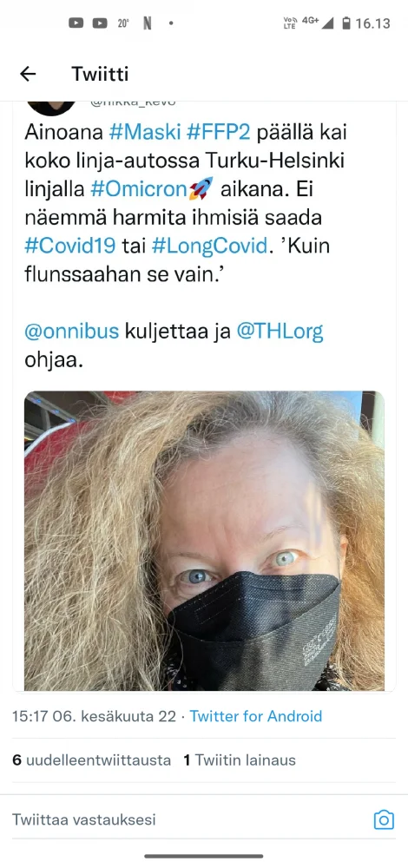Open camera icon in reply bar
This screenshot has height=868, width=408.
pos(384,819)
